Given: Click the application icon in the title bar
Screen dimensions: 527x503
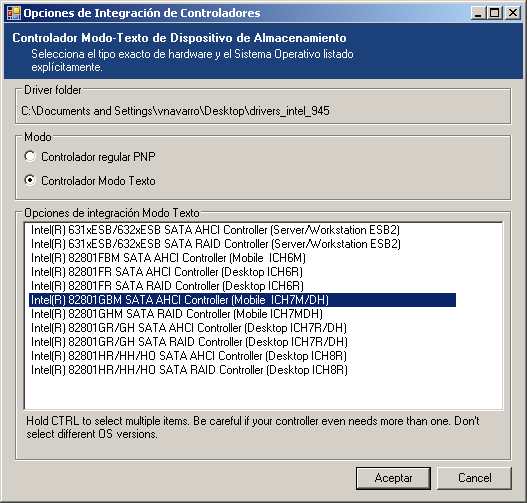Looking at the screenshot, I should [14, 13].
